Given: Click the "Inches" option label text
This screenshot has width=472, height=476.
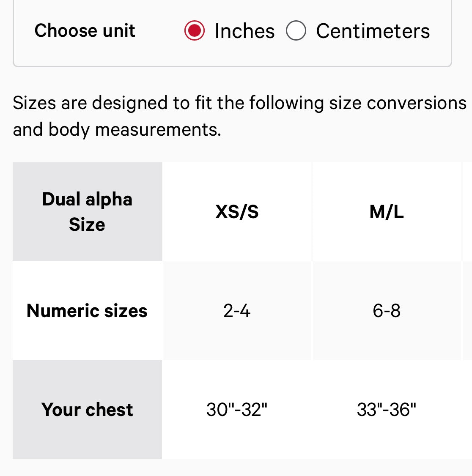Looking at the screenshot, I should (244, 31).
